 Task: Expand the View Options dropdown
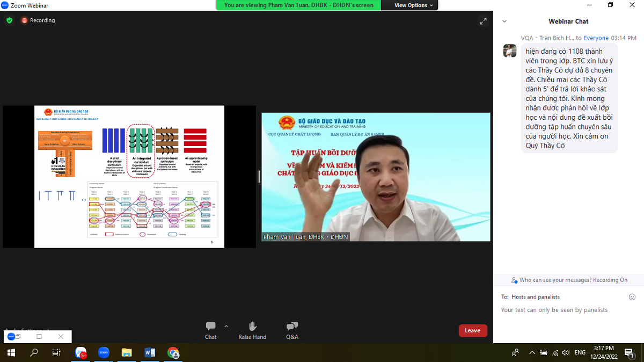[x=414, y=5]
